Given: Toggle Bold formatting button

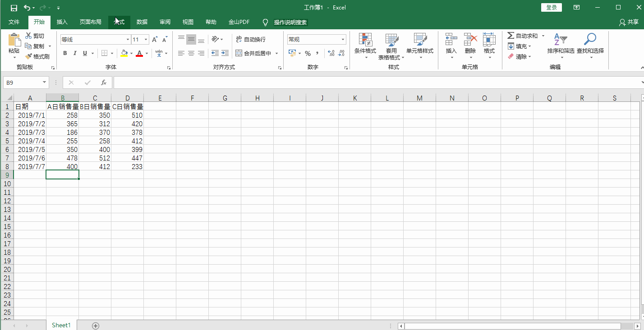Looking at the screenshot, I should tap(65, 53).
